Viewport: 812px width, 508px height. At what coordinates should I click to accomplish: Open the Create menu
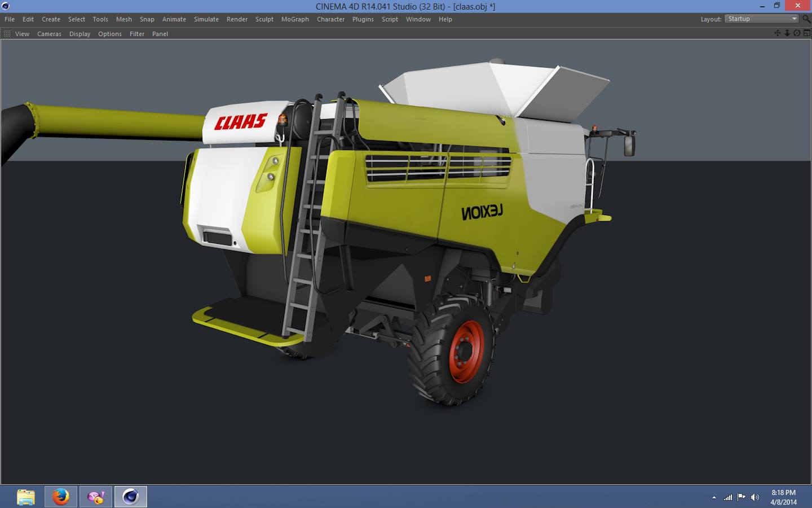(x=51, y=19)
